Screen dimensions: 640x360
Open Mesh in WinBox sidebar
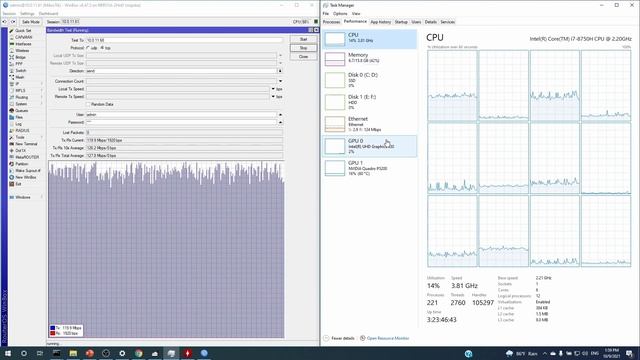20,77
